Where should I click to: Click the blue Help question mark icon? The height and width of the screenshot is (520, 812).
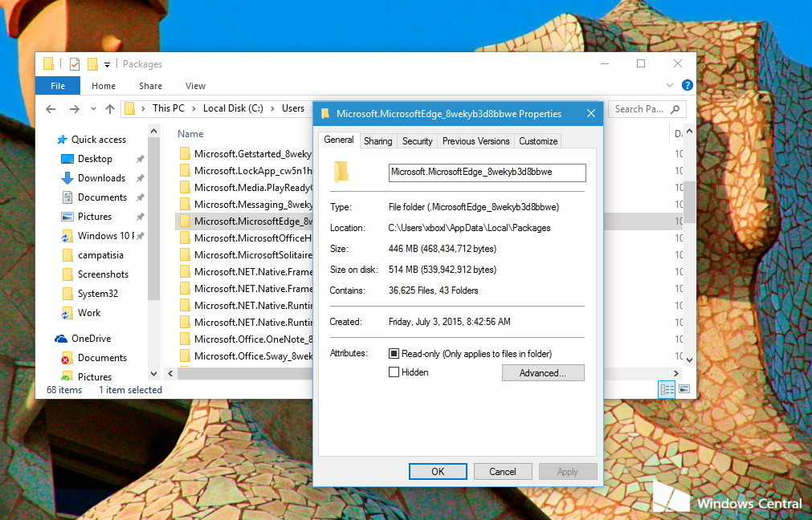click(688, 85)
